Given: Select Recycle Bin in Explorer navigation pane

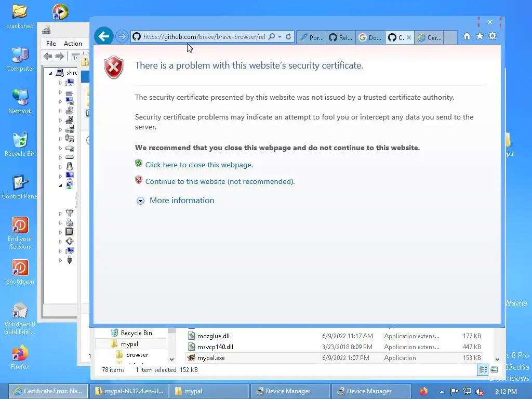Looking at the screenshot, I should point(131,333).
